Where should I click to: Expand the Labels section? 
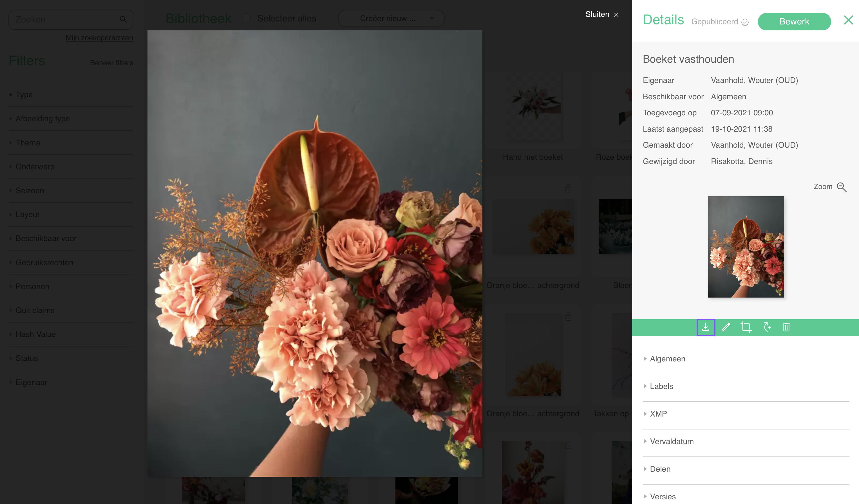pyautogui.click(x=746, y=386)
